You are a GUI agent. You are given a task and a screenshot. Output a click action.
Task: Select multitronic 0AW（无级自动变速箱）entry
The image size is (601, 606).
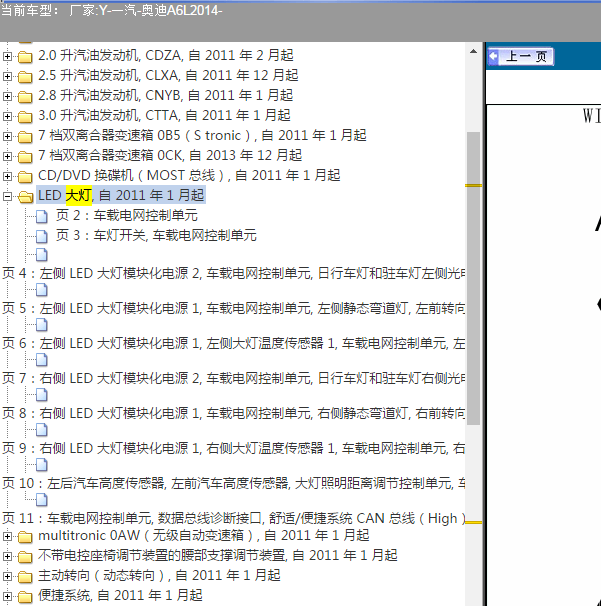204,536
